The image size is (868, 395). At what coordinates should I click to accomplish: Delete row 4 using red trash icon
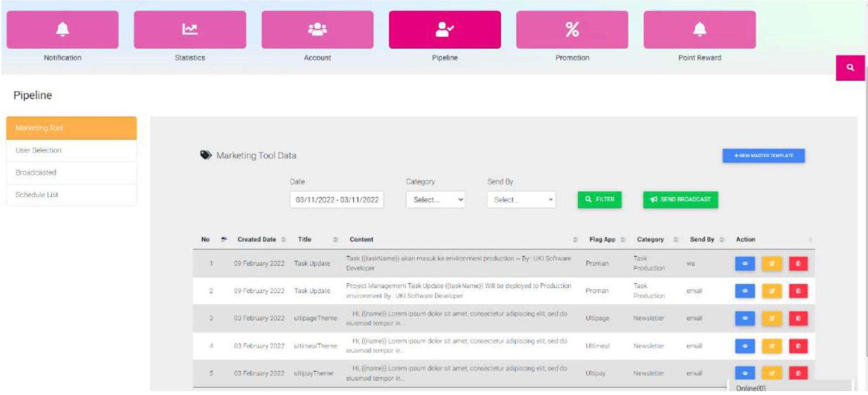coord(798,346)
